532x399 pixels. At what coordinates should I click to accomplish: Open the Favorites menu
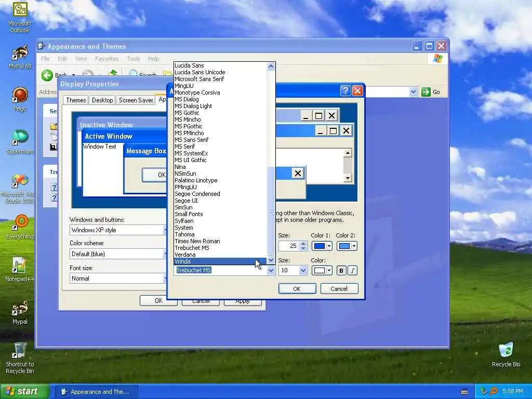(x=107, y=59)
